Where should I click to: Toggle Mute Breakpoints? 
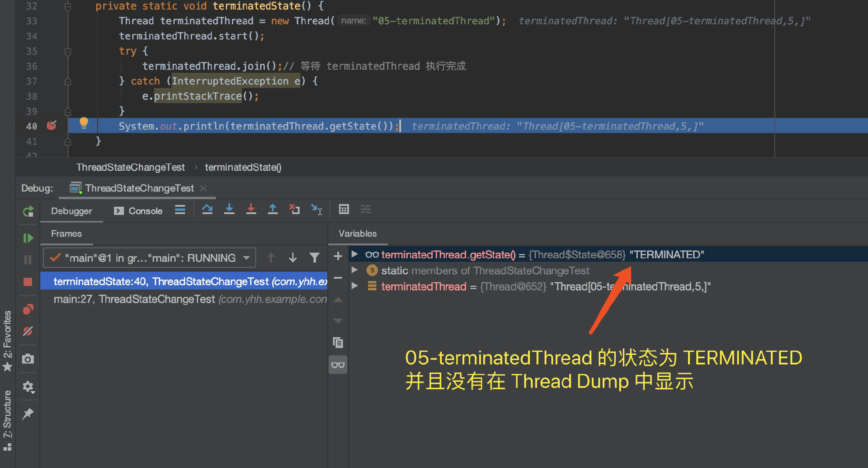point(28,331)
